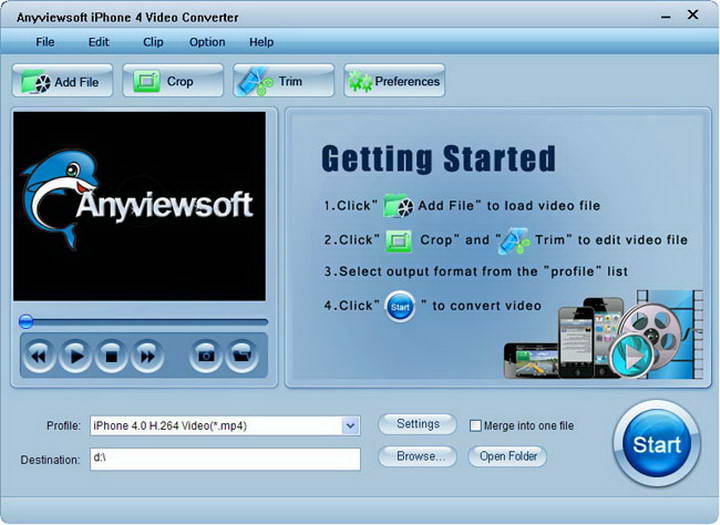This screenshot has width=720, height=525.
Task: Open the Help menu
Action: [x=261, y=42]
